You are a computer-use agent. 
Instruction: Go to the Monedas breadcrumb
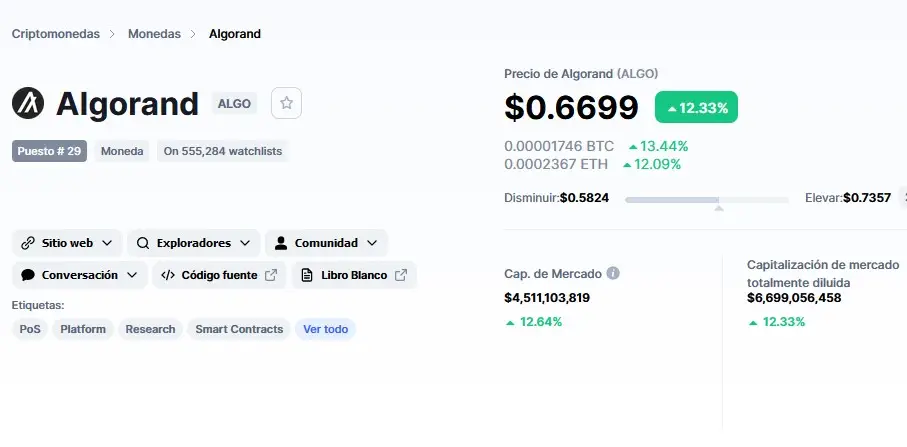click(154, 34)
